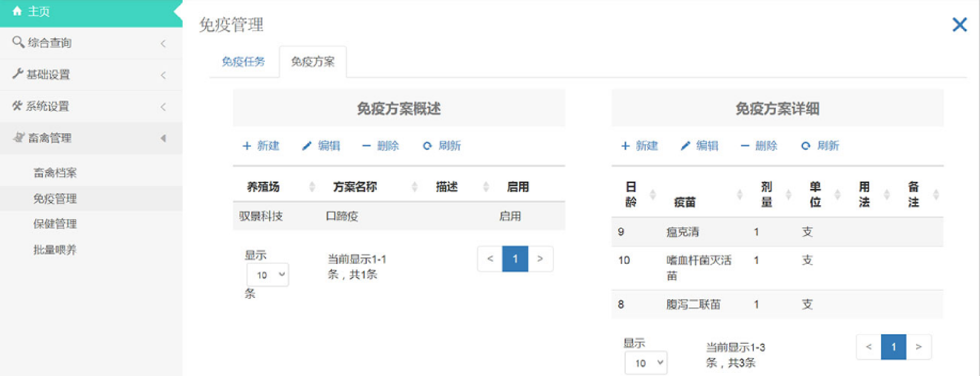This screenshot has height=376, width=980.
Task: Open page size dropdown under 免疫方案概述
Action: (268, 275)
